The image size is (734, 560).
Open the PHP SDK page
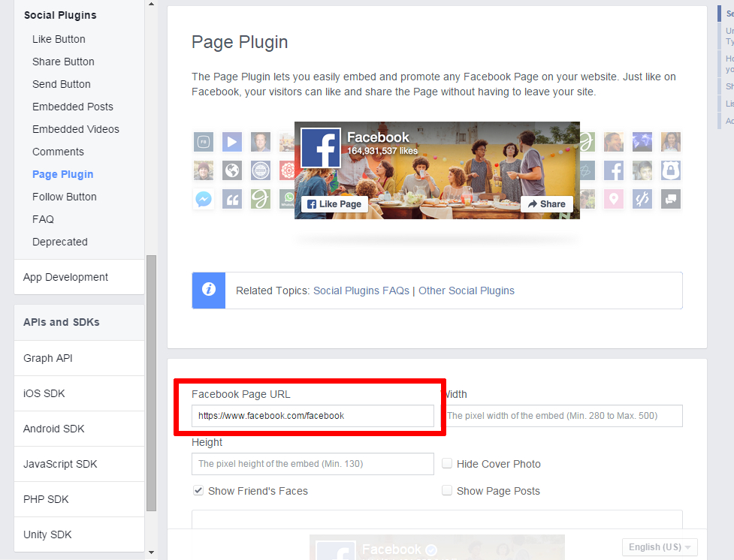79,500
